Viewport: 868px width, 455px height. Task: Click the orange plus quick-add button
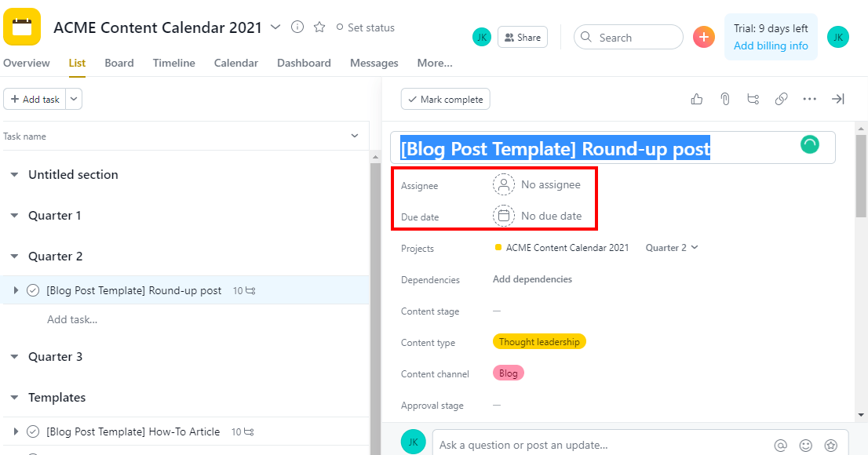click(x=704, y=37)
